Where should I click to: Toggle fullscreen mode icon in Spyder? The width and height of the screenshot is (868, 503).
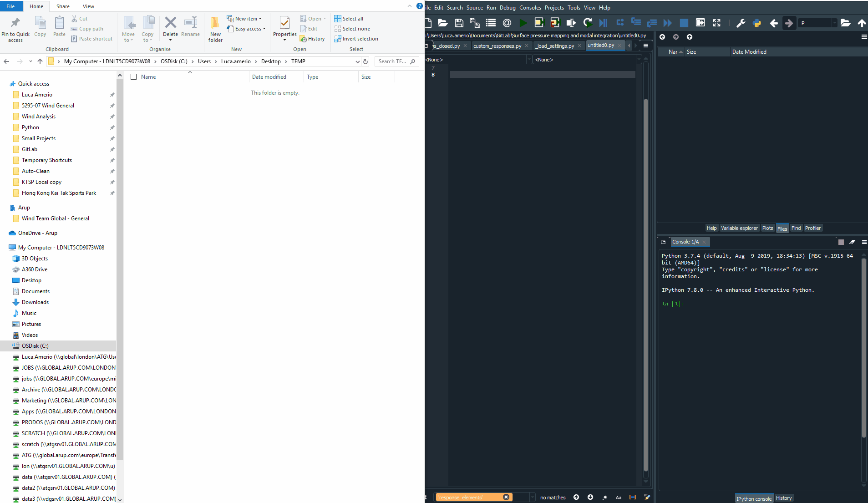click(716, 23)
